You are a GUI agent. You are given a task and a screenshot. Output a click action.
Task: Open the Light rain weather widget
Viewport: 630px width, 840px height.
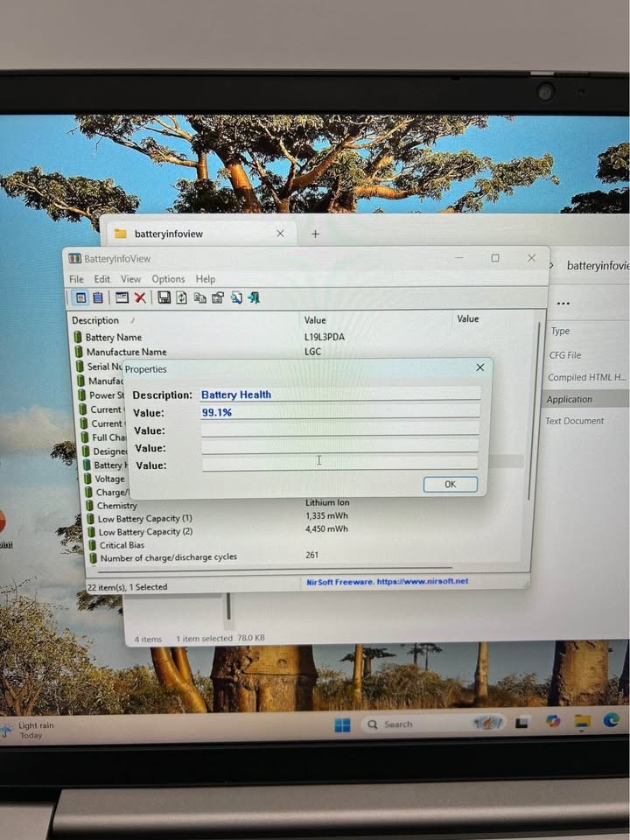(28, 730)
